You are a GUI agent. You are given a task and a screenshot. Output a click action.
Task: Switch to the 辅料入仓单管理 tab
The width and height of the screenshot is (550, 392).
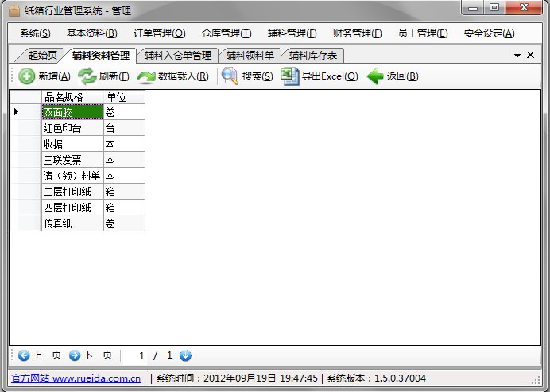click(x=178, y=56)
